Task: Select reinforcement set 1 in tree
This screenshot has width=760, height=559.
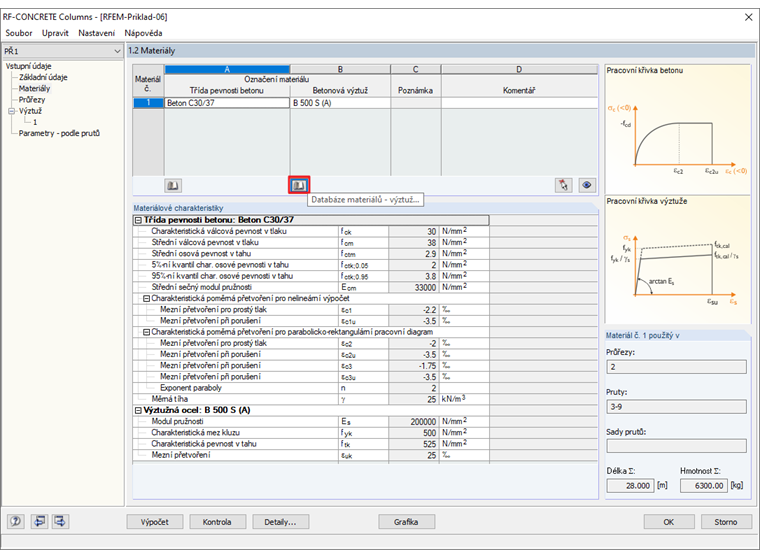Action: (35, 122)
